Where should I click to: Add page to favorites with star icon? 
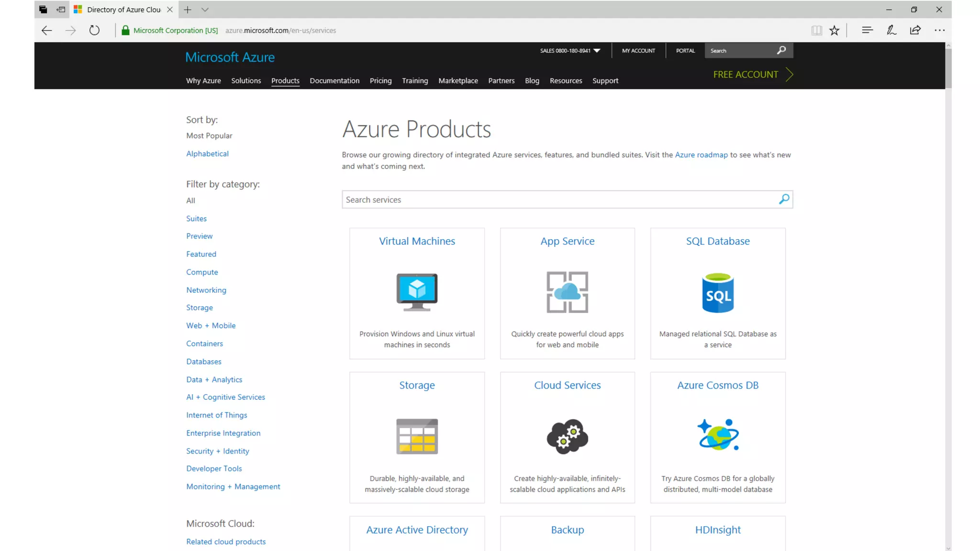click(834, 31)
